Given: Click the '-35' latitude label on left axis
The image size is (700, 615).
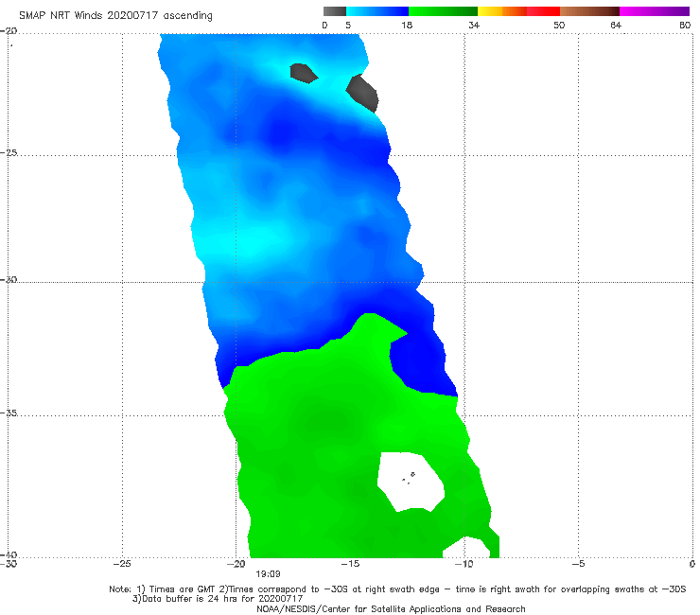Looking at the screenshot, I should (x=9, y=413).
